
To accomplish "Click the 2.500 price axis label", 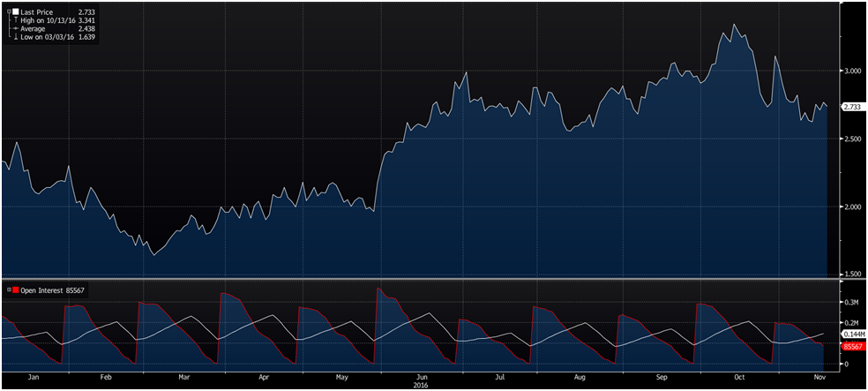I will click(x=852, y=139).
